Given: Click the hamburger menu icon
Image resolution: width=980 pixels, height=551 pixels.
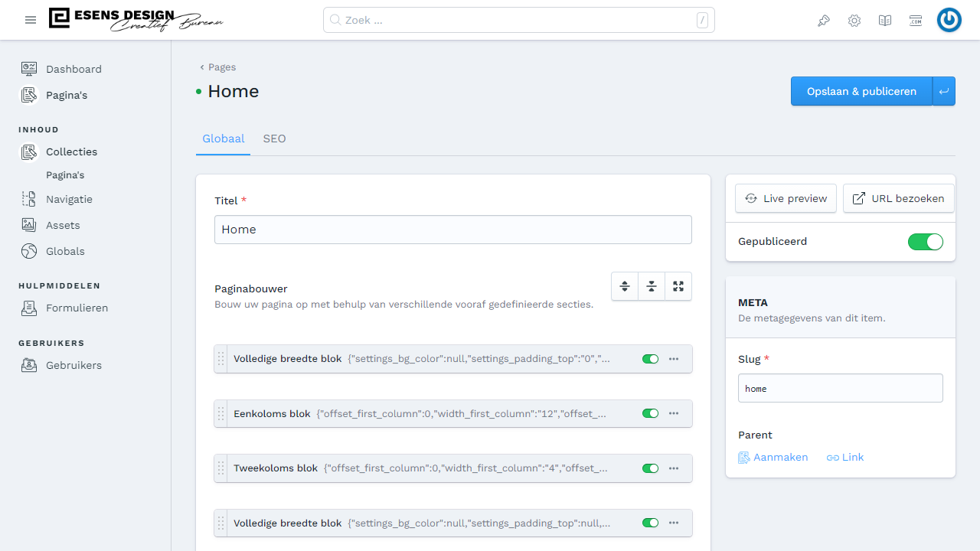Looking at the screenshot, I should pos(31,20).
